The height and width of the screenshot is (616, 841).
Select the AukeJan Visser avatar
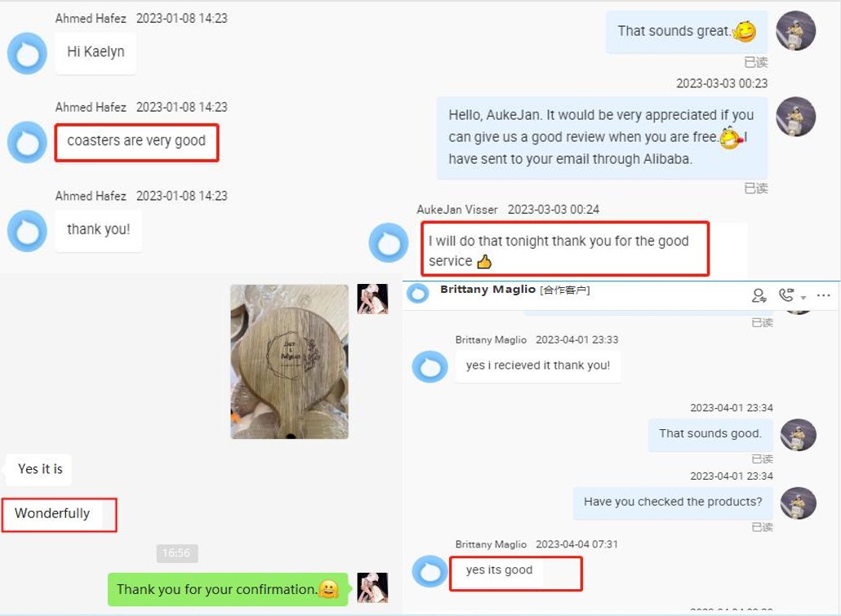389,243
